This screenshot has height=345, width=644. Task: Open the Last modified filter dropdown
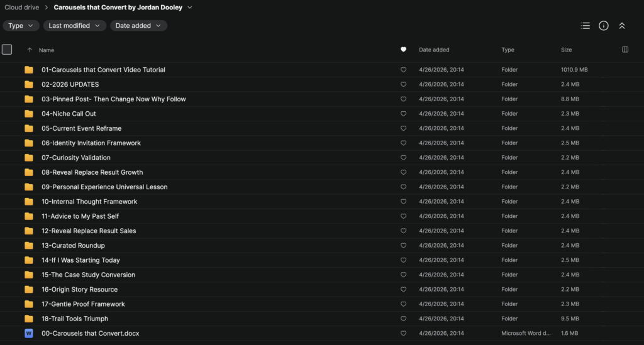pyautogui.click(x=74, y=25)
